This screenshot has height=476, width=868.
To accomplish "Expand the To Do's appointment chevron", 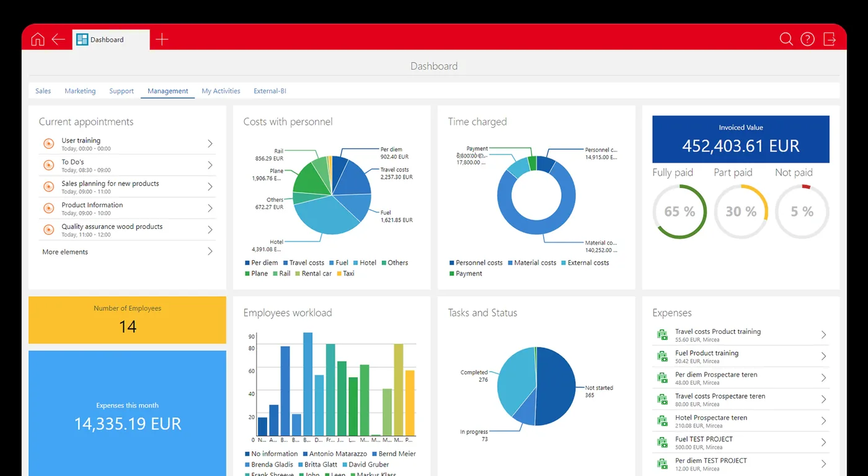I will [x=210, y=165].
